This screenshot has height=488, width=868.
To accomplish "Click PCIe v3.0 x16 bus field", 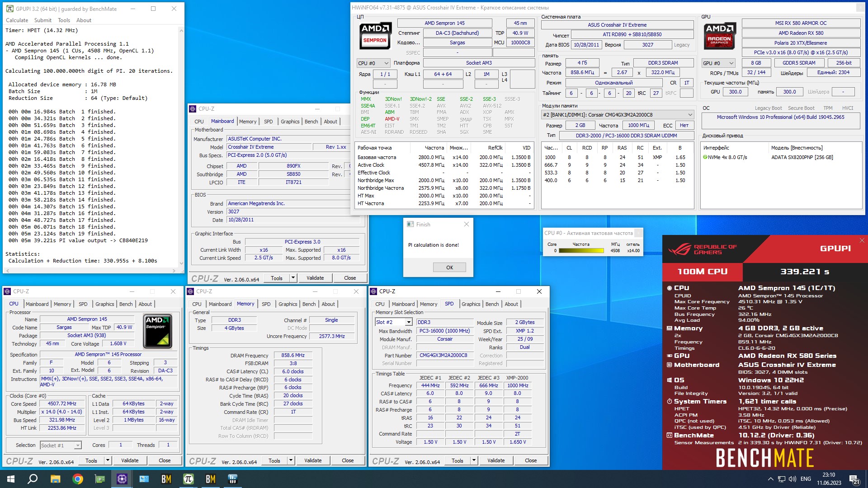I will click(x=801, y=53).
